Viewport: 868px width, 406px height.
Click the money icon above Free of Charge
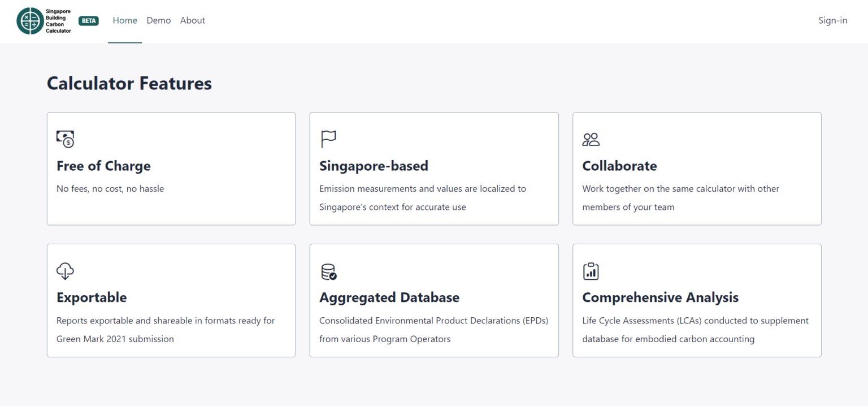point(66,139)
